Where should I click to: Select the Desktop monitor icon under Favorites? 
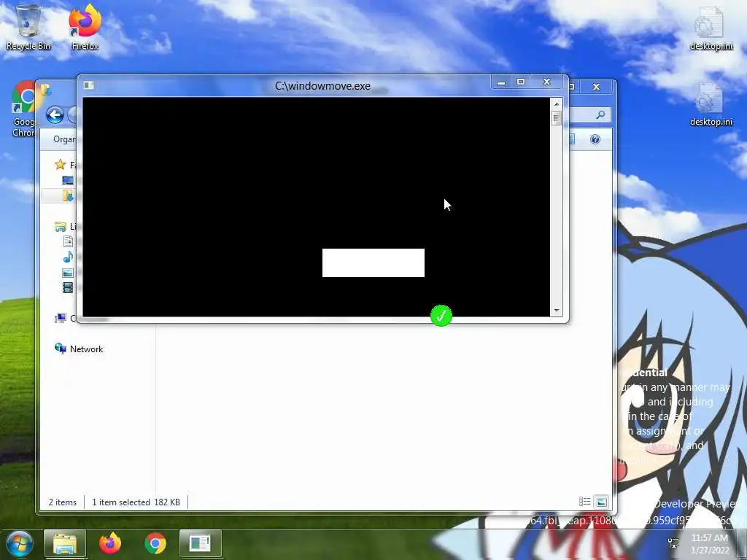68,181
